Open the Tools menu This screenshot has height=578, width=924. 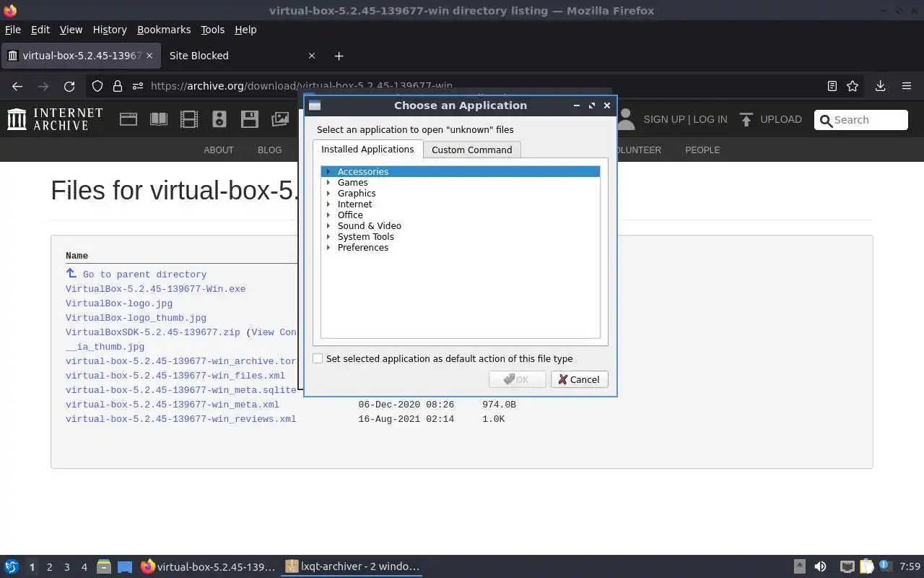tap(212, 30)
